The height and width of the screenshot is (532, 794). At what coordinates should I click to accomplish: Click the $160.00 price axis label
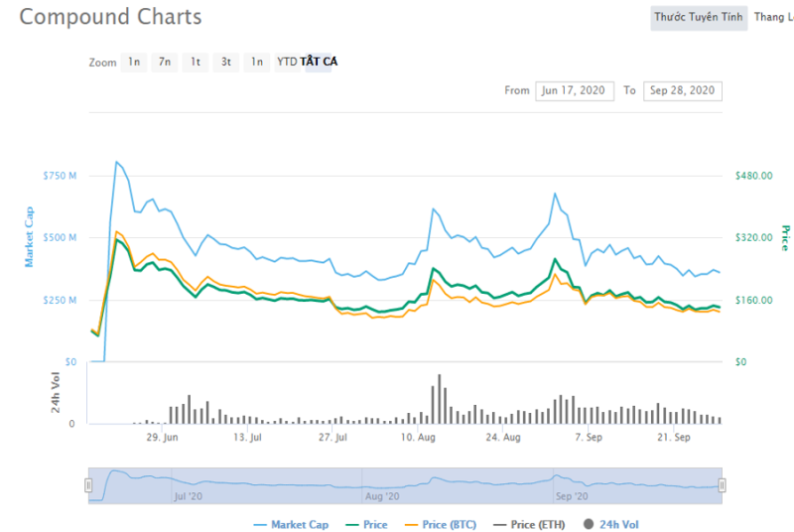tap(754, 300)
